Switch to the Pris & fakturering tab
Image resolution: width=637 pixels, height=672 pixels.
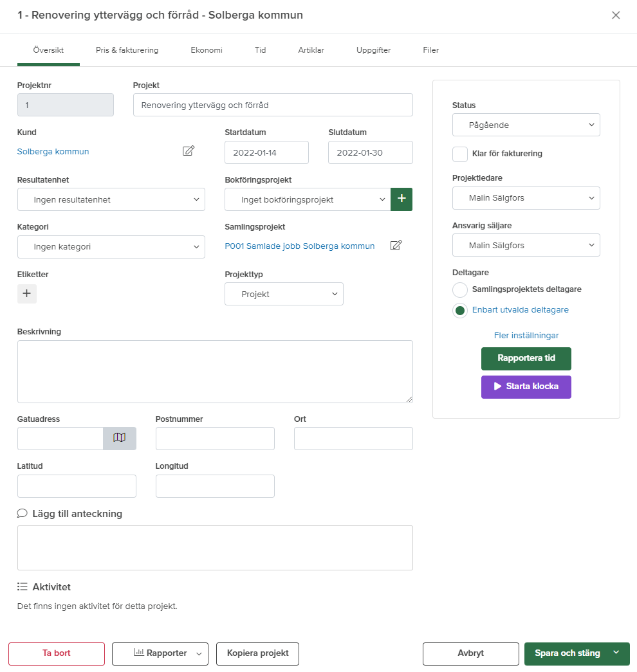click(127, 50)
